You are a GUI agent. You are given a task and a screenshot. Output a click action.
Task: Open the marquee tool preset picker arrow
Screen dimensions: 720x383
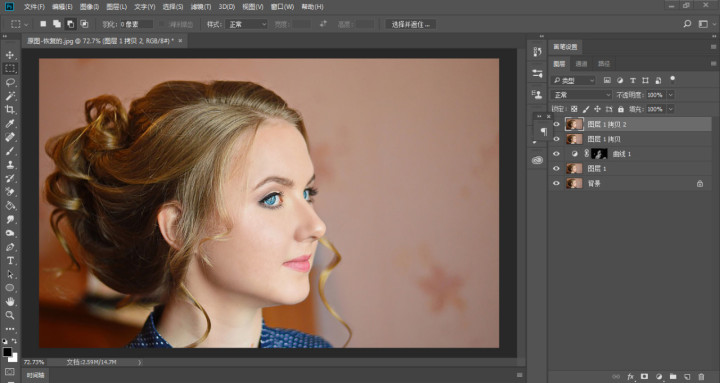tap(26, 24)
